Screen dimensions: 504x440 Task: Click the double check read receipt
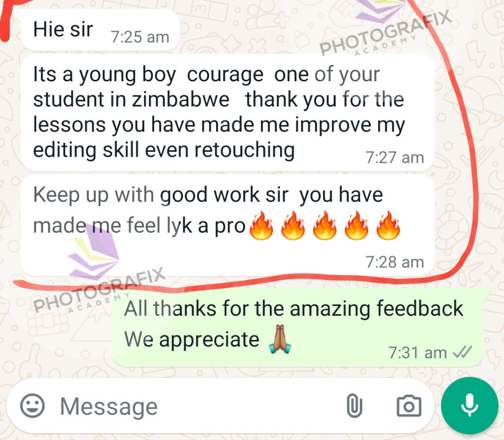(462, 352)
